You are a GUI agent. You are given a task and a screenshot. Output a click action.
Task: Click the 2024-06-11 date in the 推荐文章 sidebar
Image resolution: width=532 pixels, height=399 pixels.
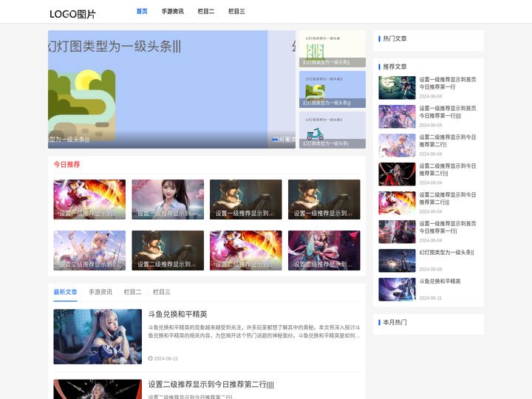pos(431,299)
